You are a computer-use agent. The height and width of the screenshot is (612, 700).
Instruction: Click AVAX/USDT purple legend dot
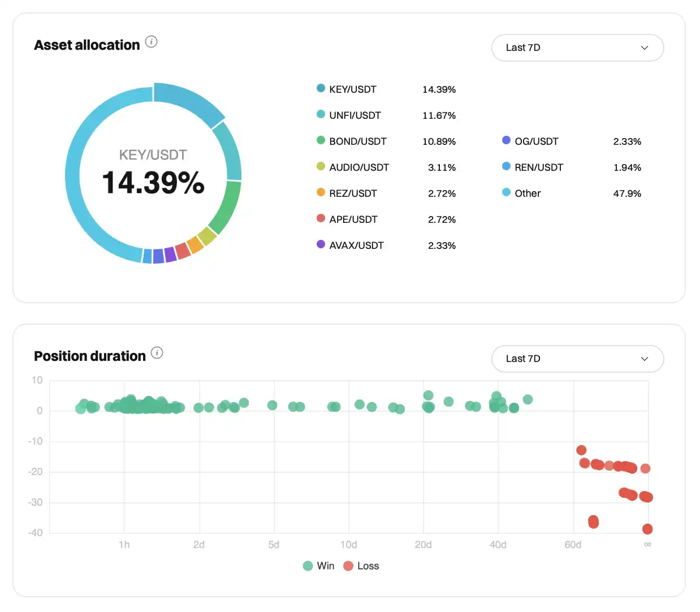coord(321,244)
